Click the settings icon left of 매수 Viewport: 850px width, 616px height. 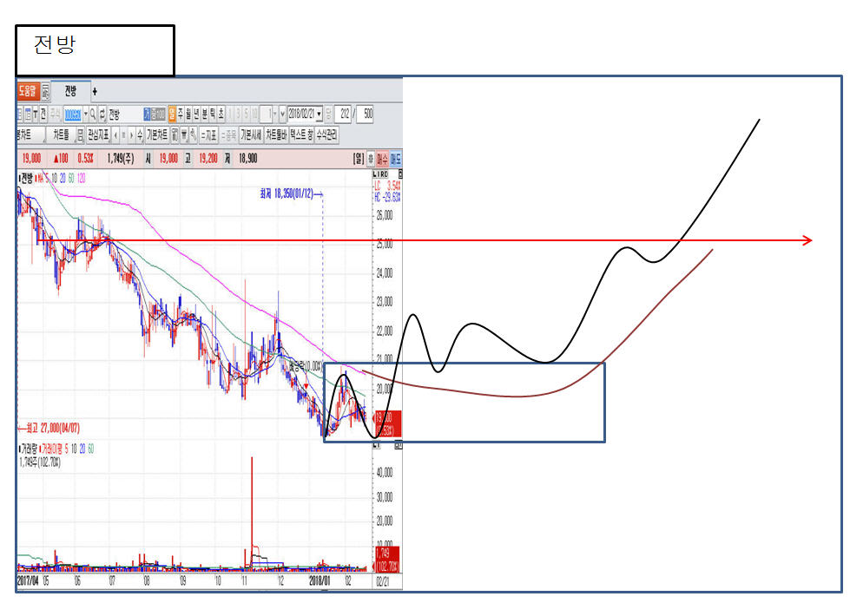point(371,159)
